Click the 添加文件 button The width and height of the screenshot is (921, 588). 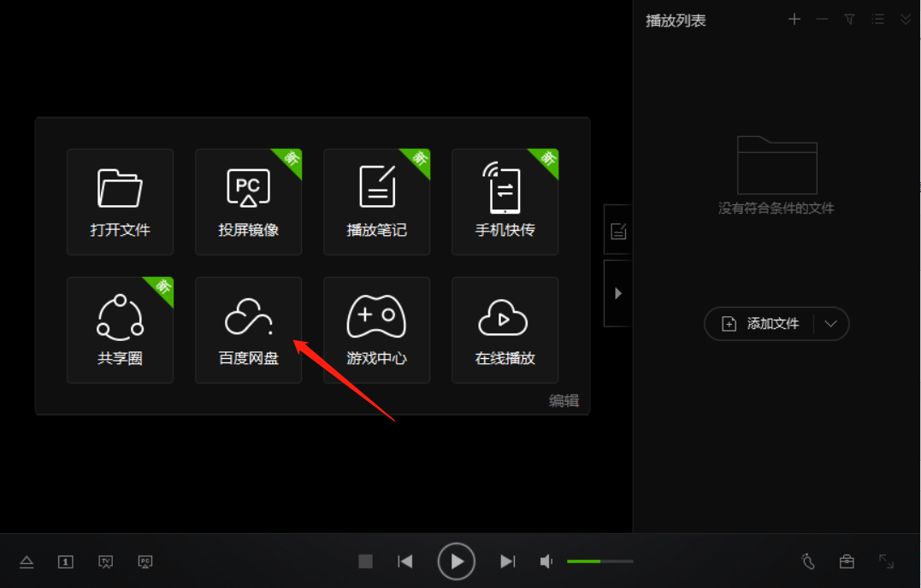(759, 323)
